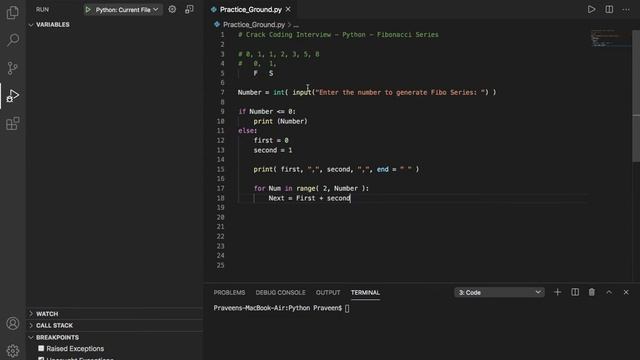Image resolution: width=640 pixels, height=360 pixels.
Task: Open the Source Control view
Action: coord(13,67)
